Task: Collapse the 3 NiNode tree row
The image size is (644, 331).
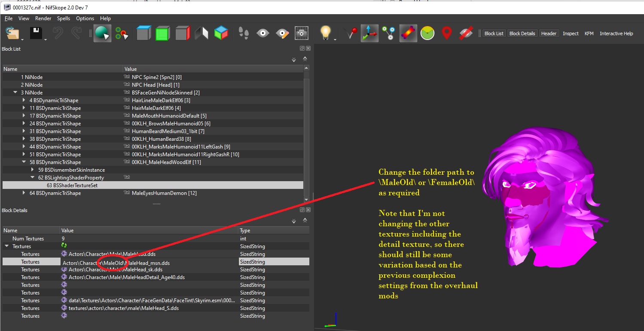Action: tap(15, 92)
